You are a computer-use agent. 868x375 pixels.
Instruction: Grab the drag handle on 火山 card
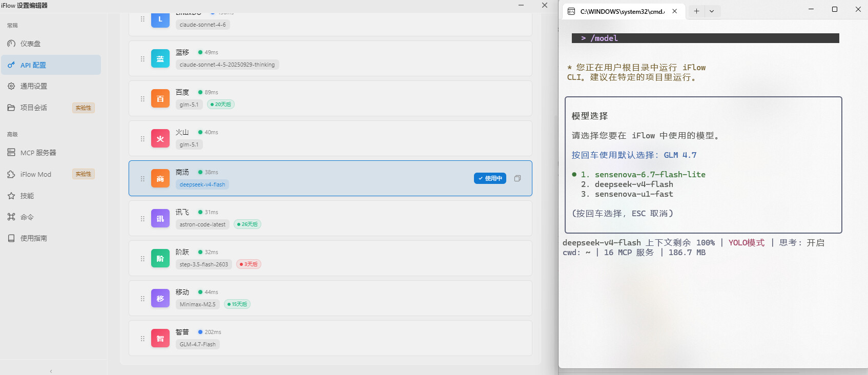click(x=142, y=139)
